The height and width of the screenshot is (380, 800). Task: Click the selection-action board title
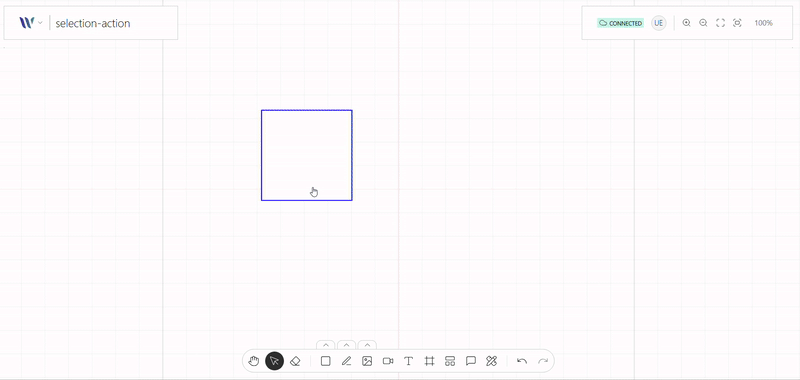click(93, 23)
